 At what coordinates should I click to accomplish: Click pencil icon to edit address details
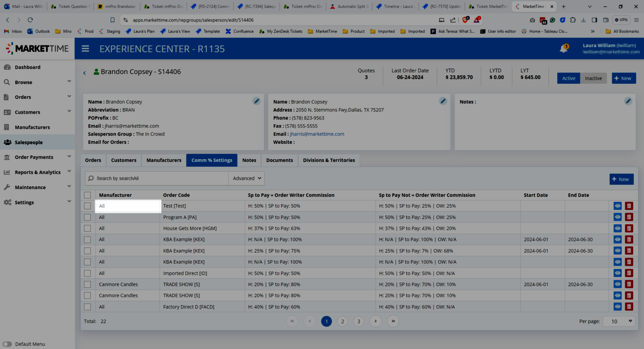(443, 101)
